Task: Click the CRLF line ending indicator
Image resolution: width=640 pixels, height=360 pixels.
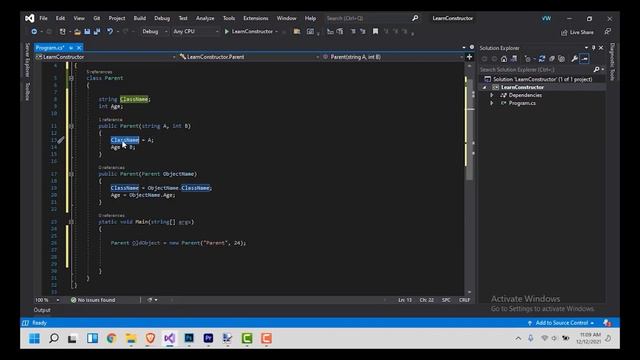Action: point(464,300)
